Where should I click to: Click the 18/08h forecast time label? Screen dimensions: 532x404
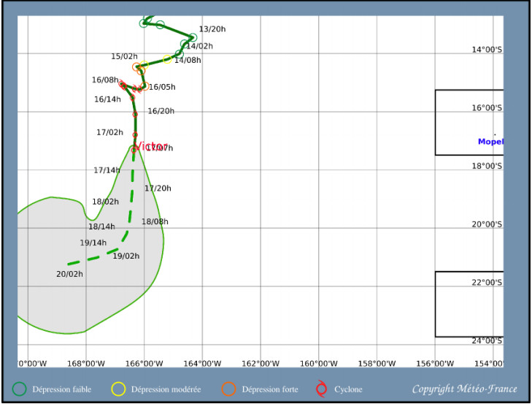click(155, 222)
